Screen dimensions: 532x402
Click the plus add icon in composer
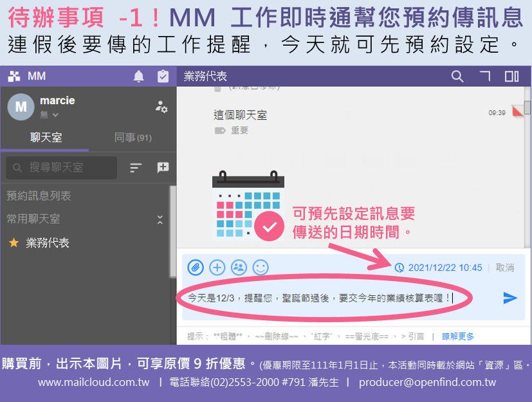point(217,268)
